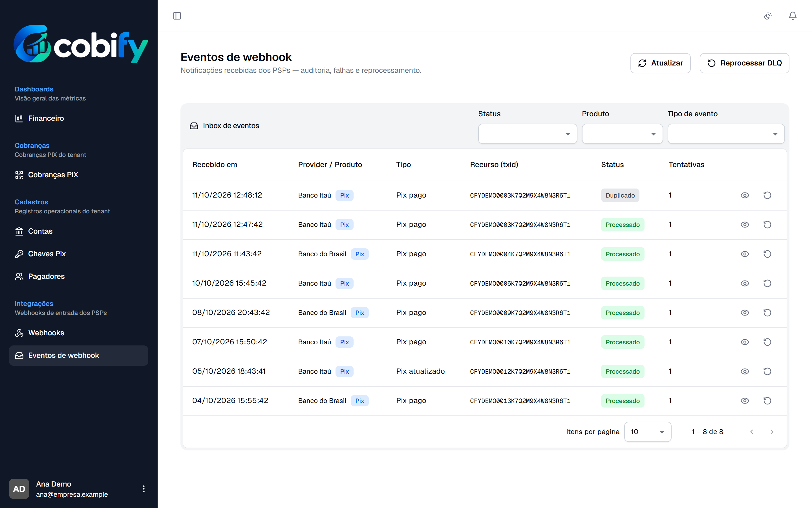Reprocess the 07/10/2026 15:50:42 event
Screen dimensions: 812x508
(767, 342)
